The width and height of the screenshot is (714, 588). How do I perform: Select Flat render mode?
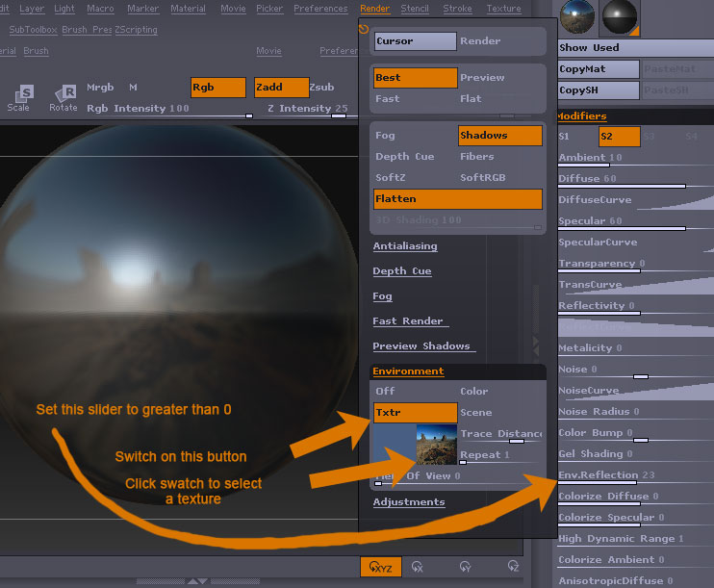click(471, 98)
